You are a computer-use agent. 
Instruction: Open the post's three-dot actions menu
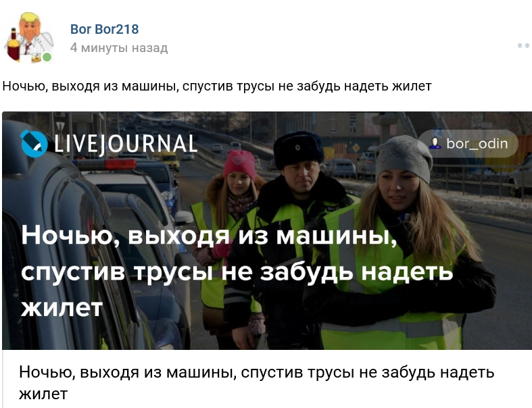[x=524, y=45]
